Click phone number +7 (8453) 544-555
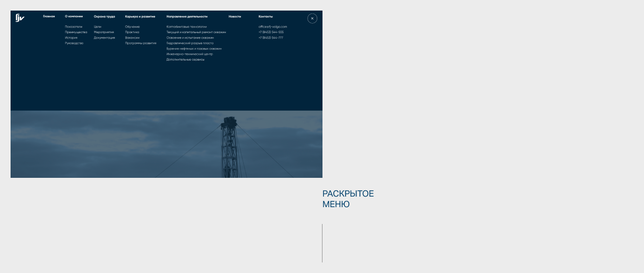 coord(271,32)
